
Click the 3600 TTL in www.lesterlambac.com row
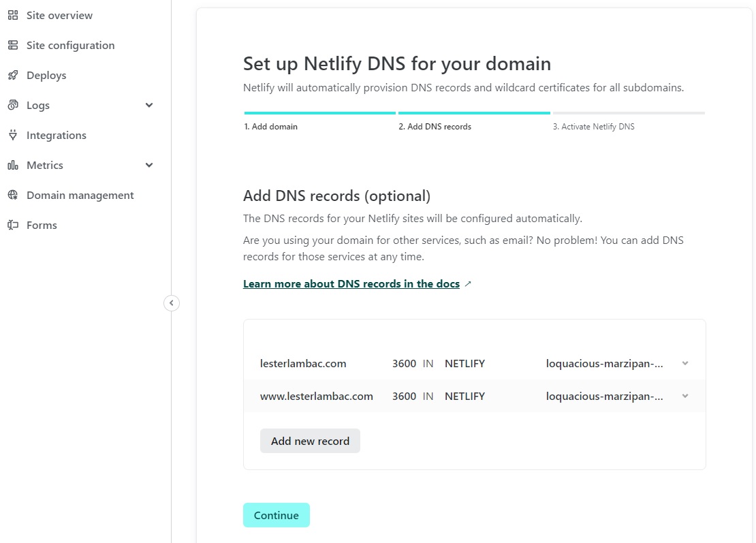[x=404, y=397]
